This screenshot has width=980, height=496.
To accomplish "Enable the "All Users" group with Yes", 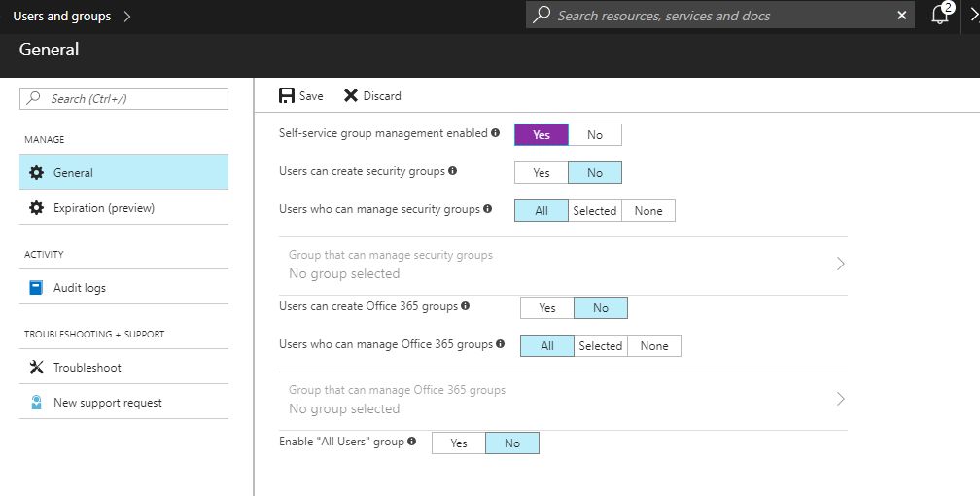I will click(458, 443).
